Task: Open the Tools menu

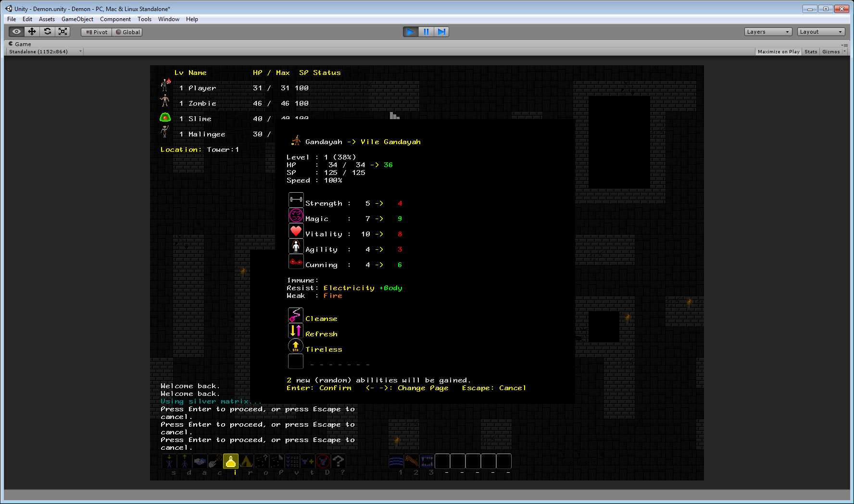Action: click(x=144, y=19)
